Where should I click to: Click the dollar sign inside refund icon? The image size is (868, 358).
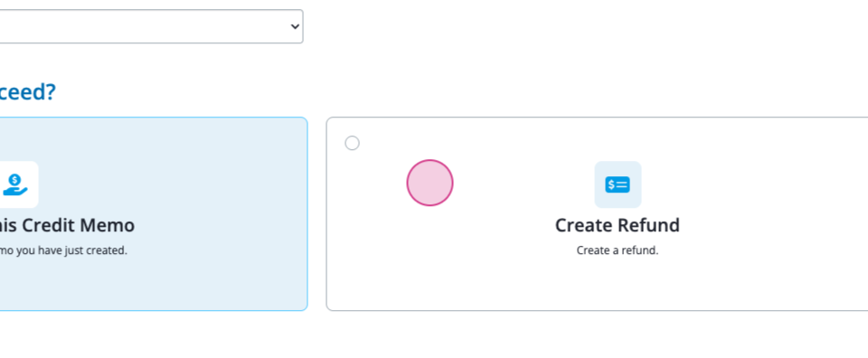611,184
